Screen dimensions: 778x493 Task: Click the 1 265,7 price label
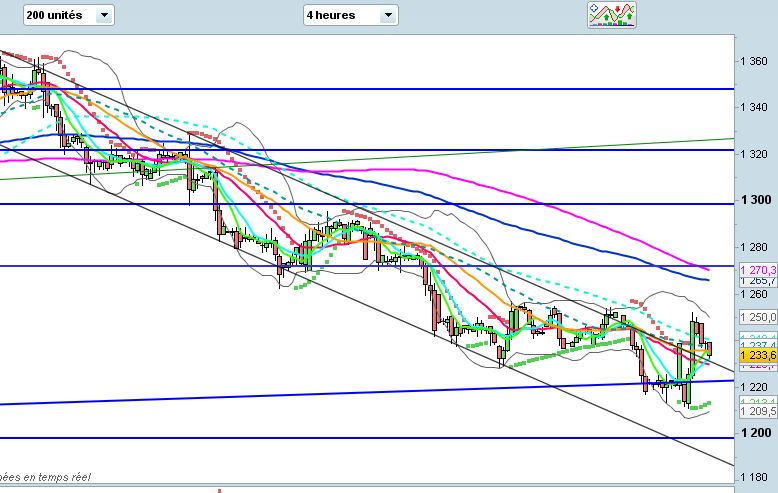coord(757,282)
